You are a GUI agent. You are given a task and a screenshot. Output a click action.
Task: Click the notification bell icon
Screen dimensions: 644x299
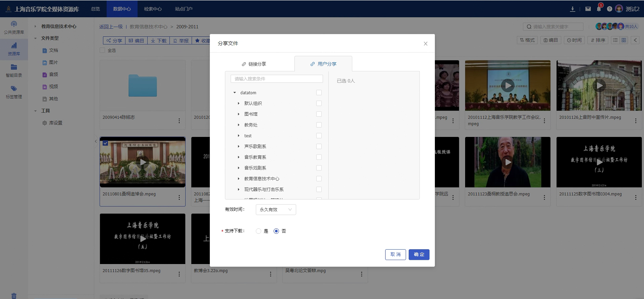pyautogui.click(x=599, y=9)
